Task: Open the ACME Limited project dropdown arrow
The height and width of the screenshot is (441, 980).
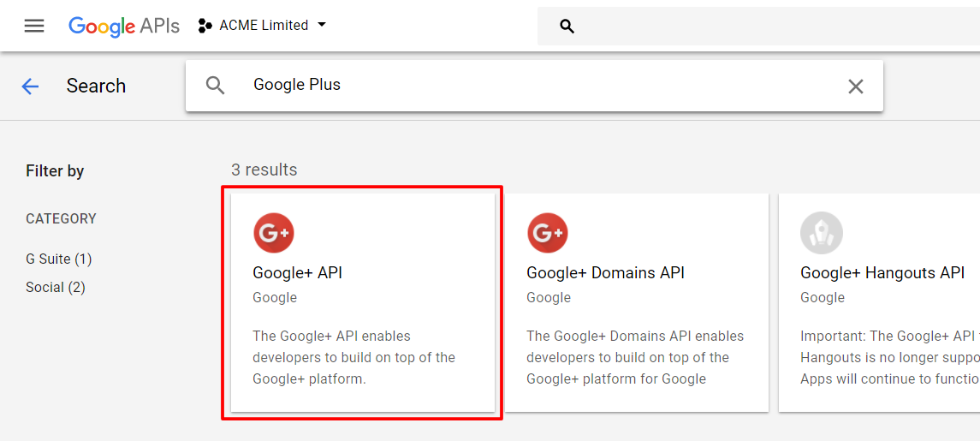Action: pyautogui.click(x=322, y=25)
